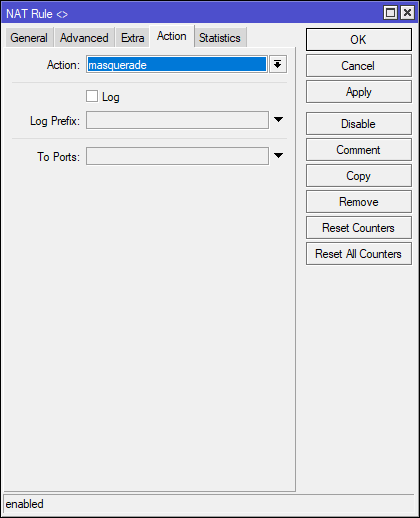Open the Statistics tab
Image resolution: width=420 pixels, height=518 pixels.
pyautogui.click(x=220, y=38)
